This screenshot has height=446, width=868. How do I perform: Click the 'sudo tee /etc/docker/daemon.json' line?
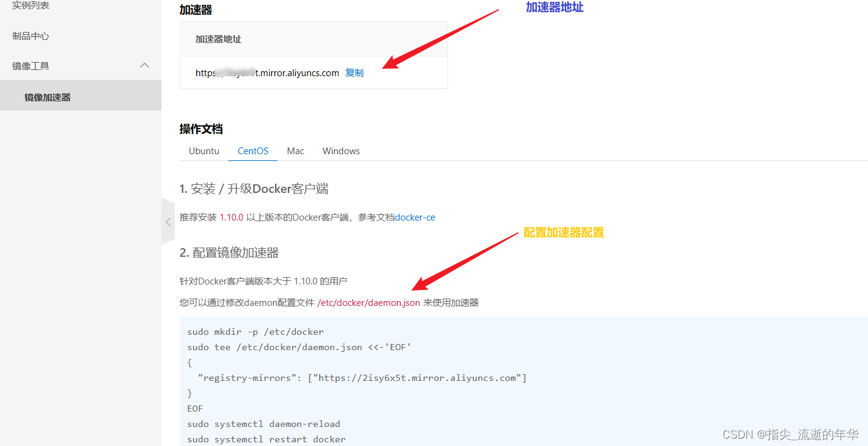299,347
